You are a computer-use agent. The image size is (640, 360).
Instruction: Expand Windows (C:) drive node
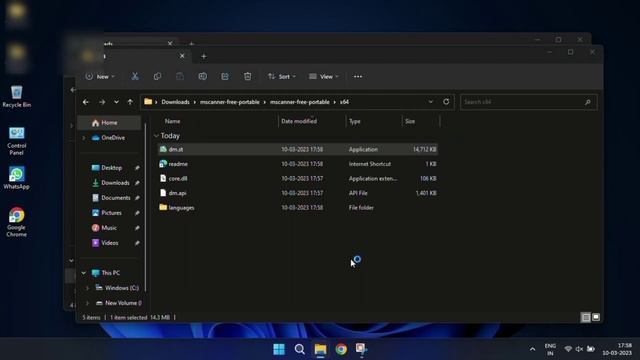tap(87, 288)
